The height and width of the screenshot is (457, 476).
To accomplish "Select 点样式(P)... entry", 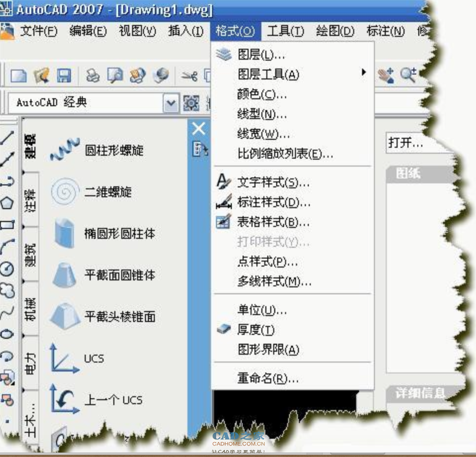I will coord(293,262).
